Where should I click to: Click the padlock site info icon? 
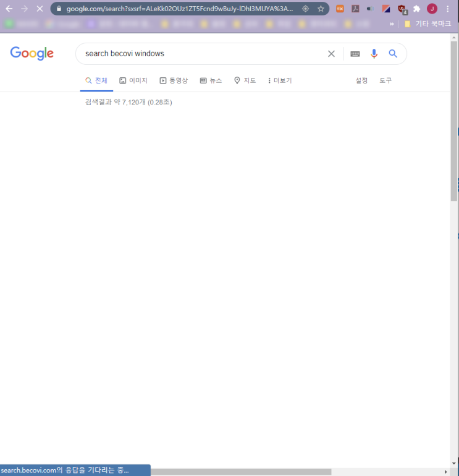(x=59, y=9)
